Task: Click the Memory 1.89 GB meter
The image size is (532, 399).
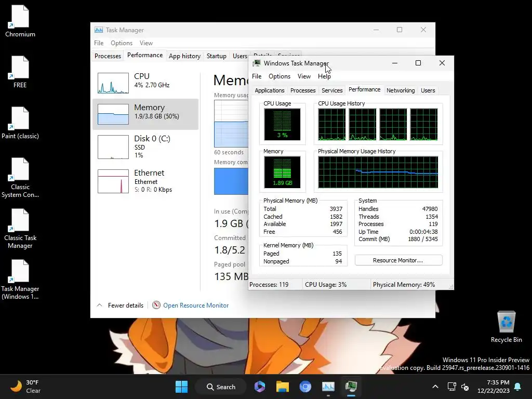Action: point(282,172)
